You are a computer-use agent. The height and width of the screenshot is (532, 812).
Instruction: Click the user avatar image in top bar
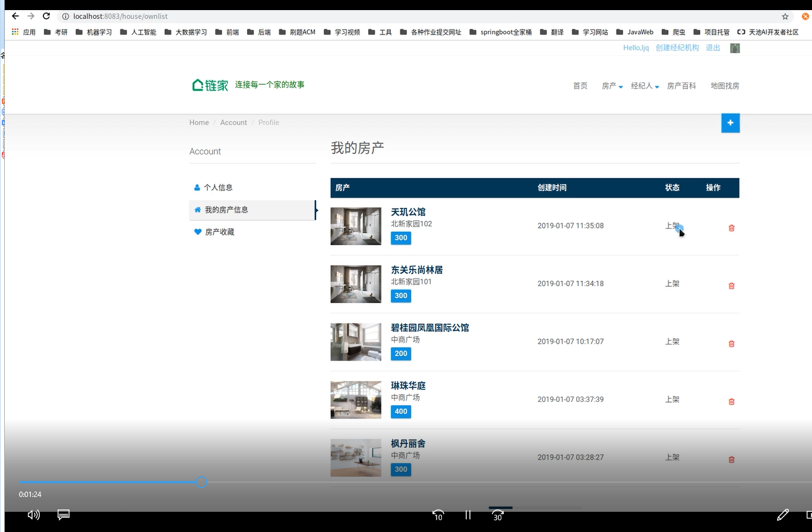pyautogui.click(x=735, y=48)
